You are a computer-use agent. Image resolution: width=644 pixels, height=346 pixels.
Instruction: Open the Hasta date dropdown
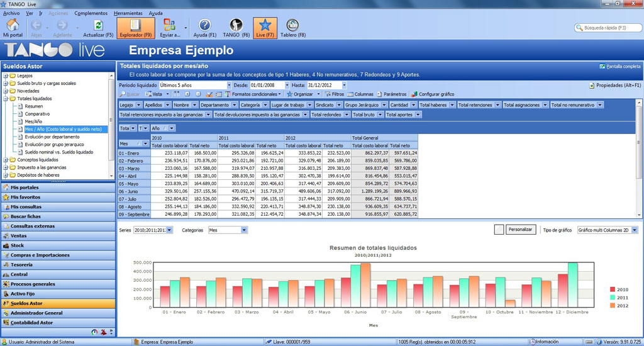(344, 85)
